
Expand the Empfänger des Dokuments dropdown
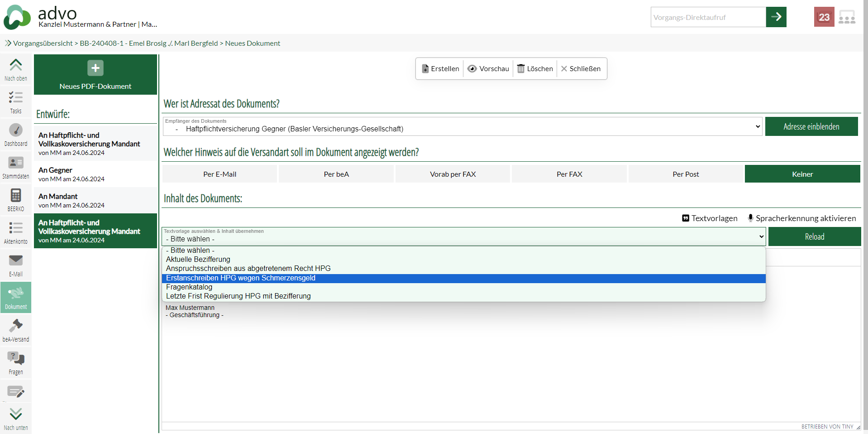tap(462, 127)
